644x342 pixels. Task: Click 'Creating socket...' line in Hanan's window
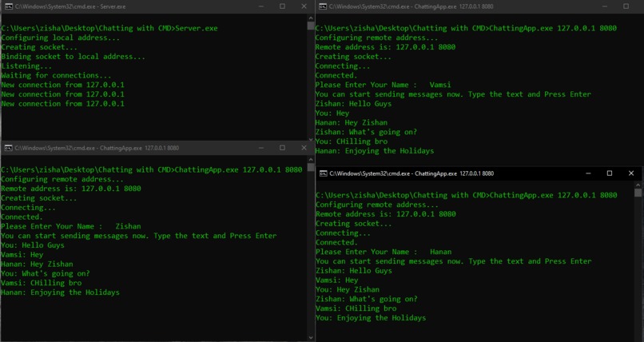click(x=354, y=224)
